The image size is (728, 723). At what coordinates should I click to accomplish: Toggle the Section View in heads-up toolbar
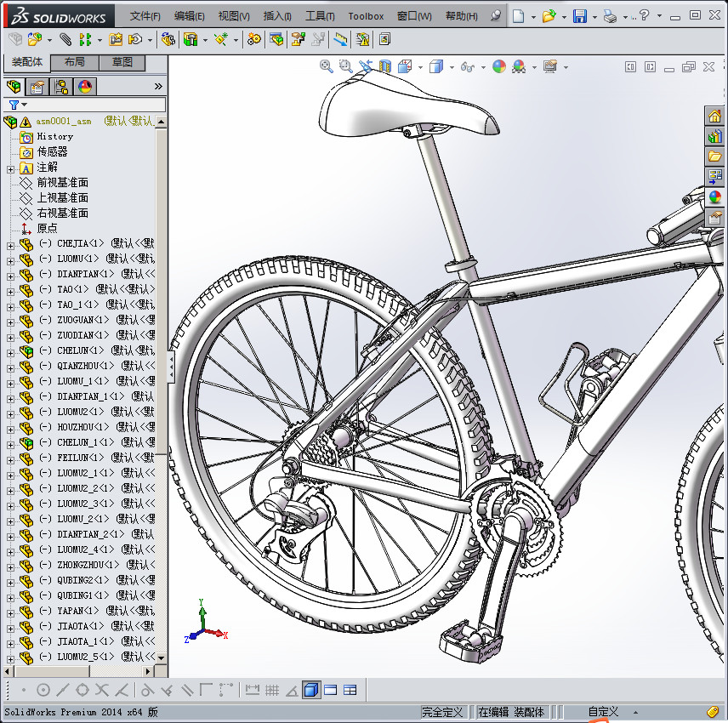tap(385, 67)
